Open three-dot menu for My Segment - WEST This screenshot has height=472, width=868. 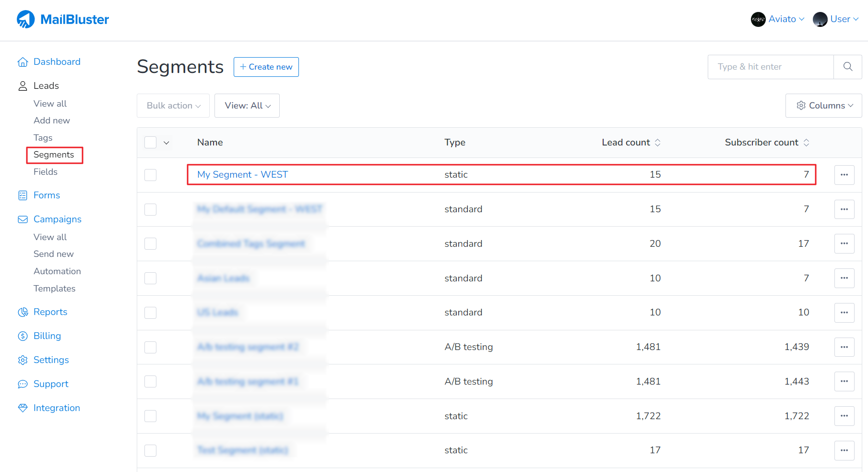pos(844,175)
